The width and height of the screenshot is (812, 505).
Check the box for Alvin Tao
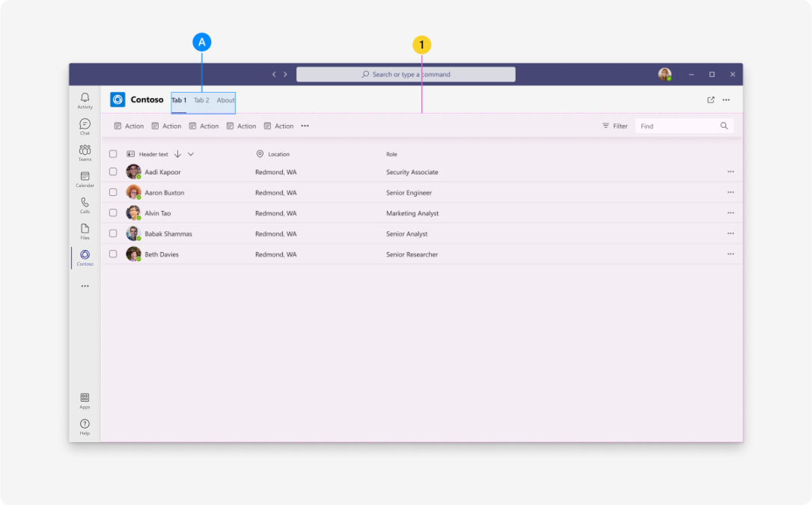click(x=113, y=213)
